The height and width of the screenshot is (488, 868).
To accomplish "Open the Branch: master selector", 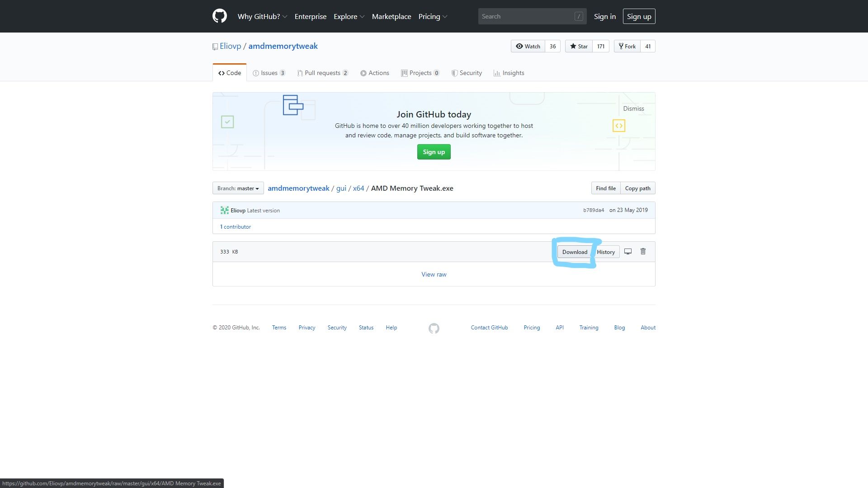I will click(238, 188).
